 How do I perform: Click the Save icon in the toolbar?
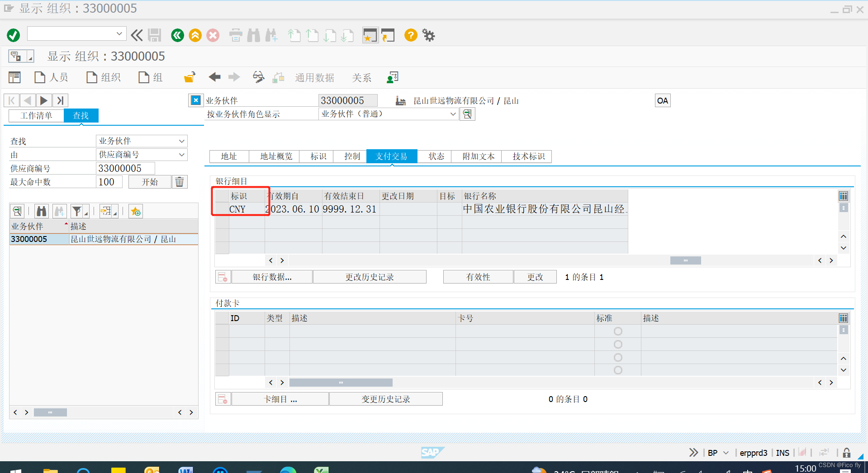tap(155, 35)
